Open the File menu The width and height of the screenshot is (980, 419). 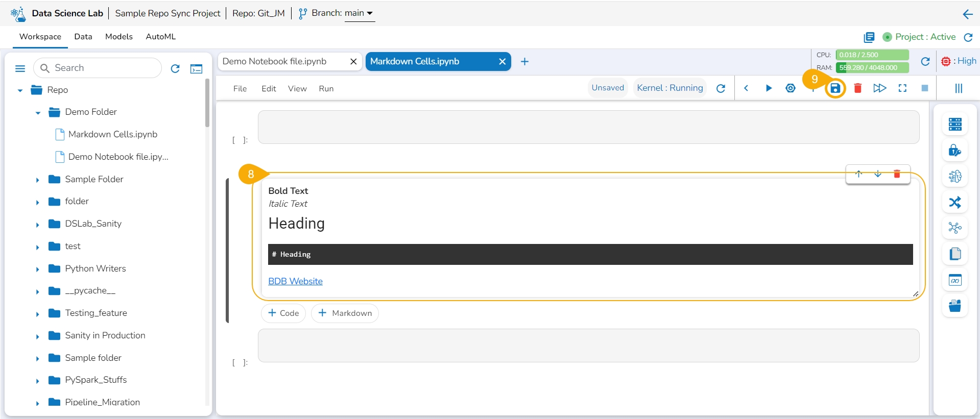point(240,89)
